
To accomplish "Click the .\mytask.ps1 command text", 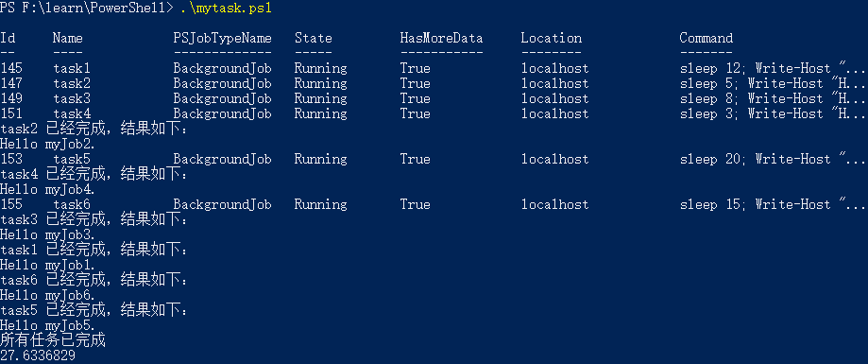I will pyautogui.click(x=227, y=8).
